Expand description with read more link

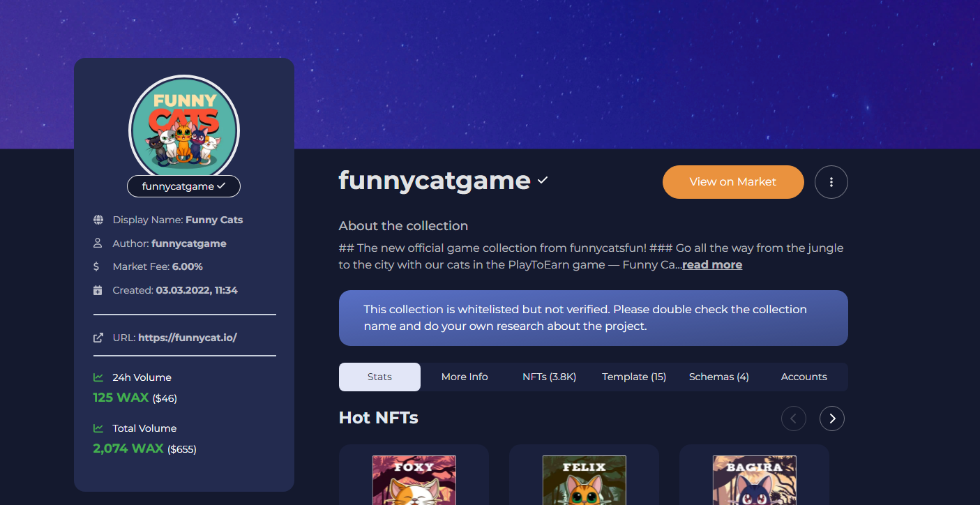pos(712,265)
